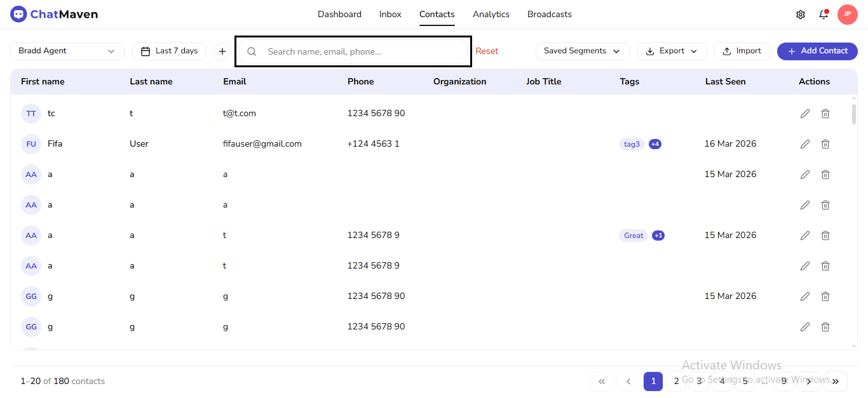Jump to the last page with double arrows
Image resolution: width=868 pixels, height=398 pixels.
pyautogui.click(x=835, y=381)
